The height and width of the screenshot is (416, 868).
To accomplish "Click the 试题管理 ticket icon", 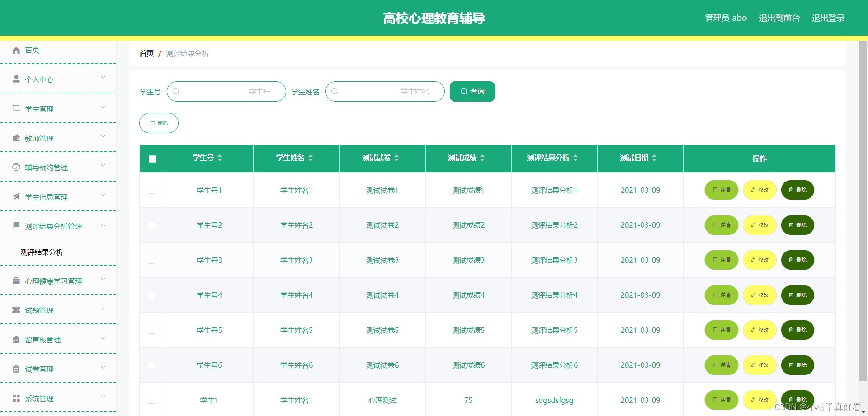I will (x=16, y=310).
